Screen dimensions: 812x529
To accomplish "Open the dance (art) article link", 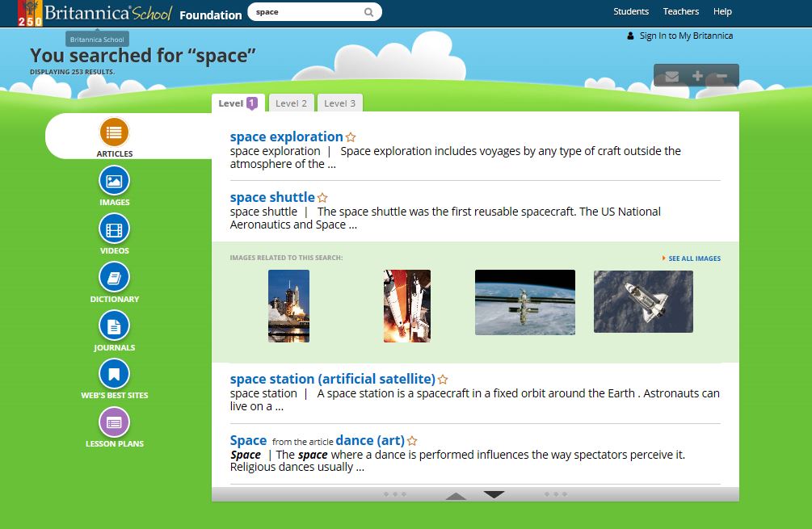I will click(x=370, y=440).
